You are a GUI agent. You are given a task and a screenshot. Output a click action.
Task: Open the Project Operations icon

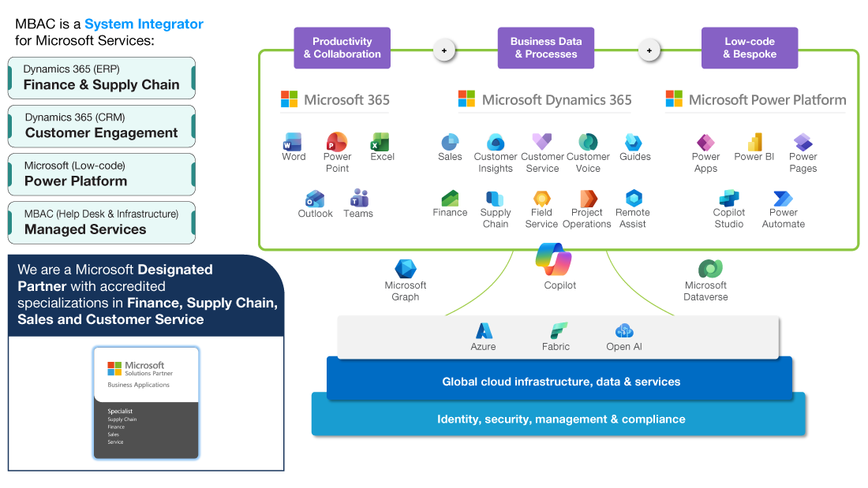[589, 198]
